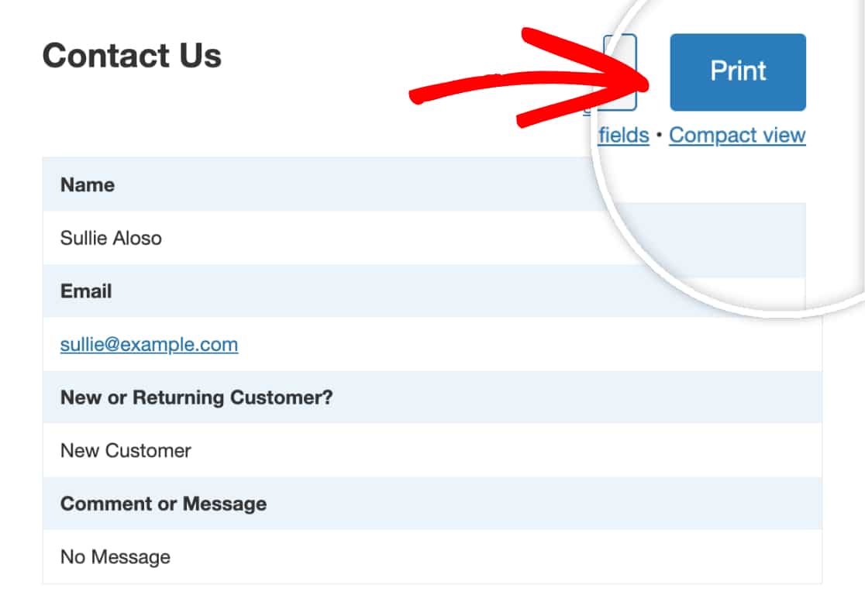Click the link fragment under the outlined button
The height and width of the screenshot is (616, 865).
point(587,111)
